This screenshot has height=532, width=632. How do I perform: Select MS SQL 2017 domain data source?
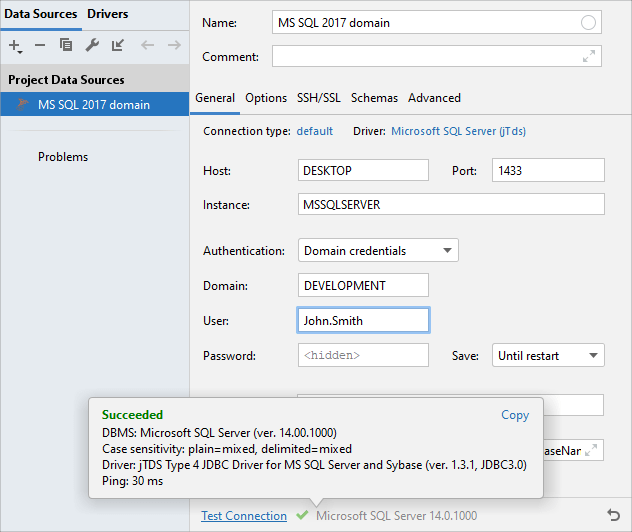(x=93, y=104)
